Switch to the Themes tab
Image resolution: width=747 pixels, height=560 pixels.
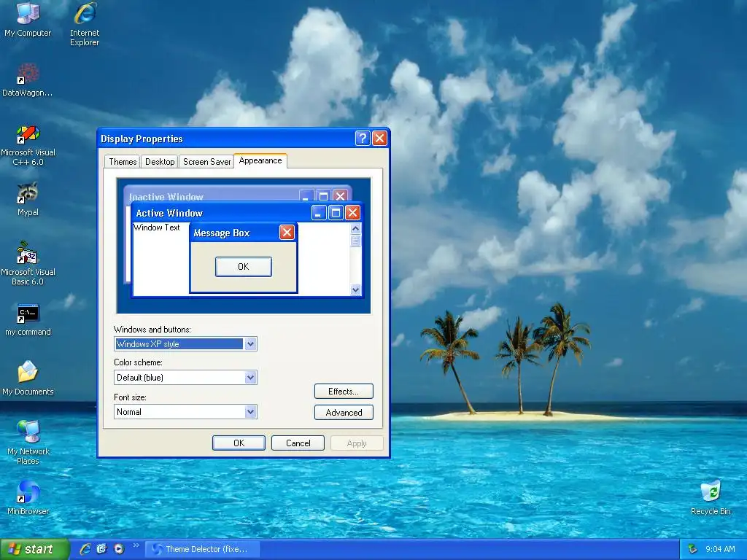[x=123, y=161]
